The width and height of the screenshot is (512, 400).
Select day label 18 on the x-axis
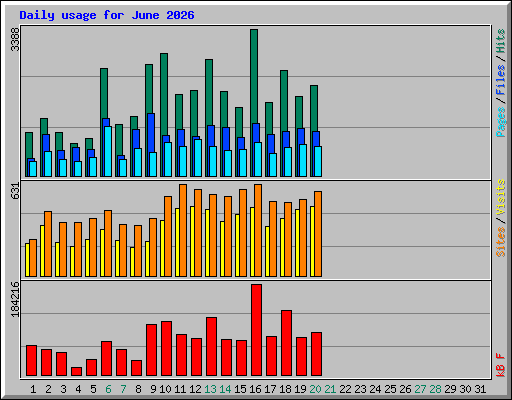tap(285, 389)
